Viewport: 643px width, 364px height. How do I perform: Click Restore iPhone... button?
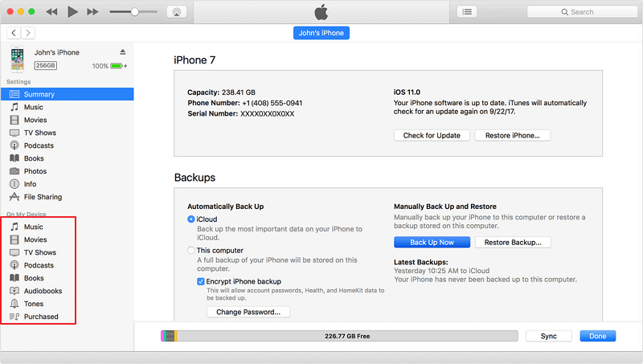[513, 135]
